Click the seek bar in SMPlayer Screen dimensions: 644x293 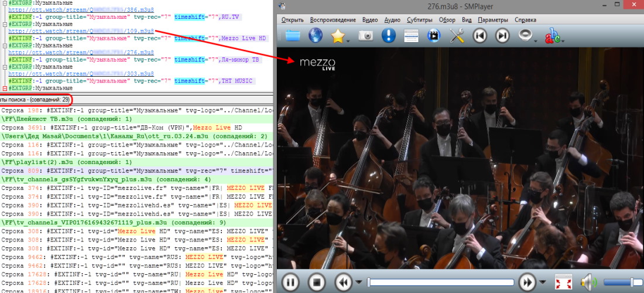click(441, 282)
